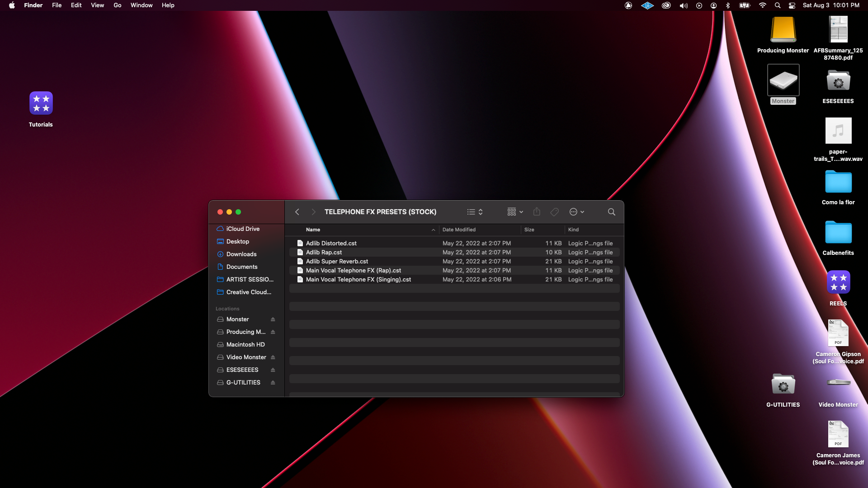This screenshot has width=868, height=488.
Task: Click the Bluetooth menu bar icon
Action: coord(728,5)
